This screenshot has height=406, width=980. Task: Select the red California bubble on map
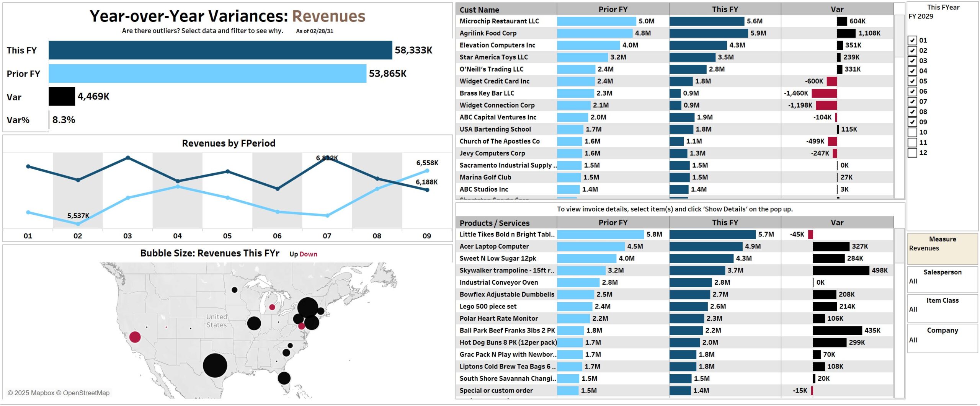tap(135, 337)
